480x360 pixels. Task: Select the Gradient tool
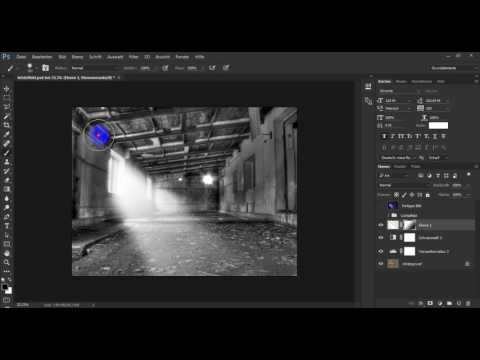click(6, 189)
